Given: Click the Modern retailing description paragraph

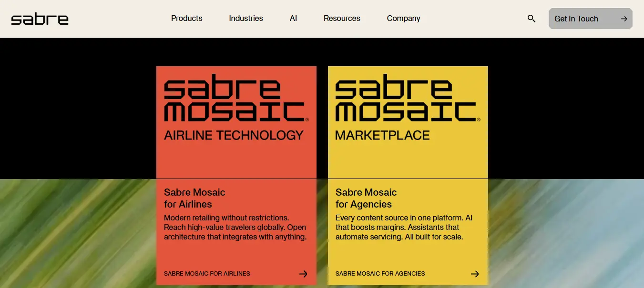Looking at the screenshot, I should click(235, 227).
